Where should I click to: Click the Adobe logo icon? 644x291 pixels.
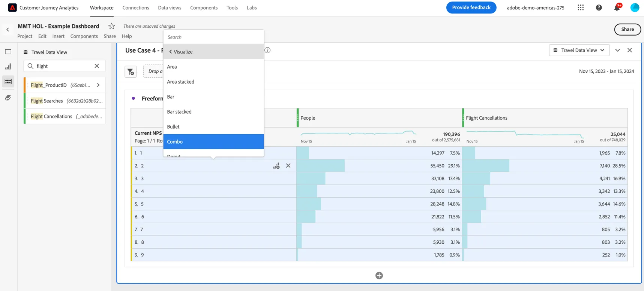12,7
